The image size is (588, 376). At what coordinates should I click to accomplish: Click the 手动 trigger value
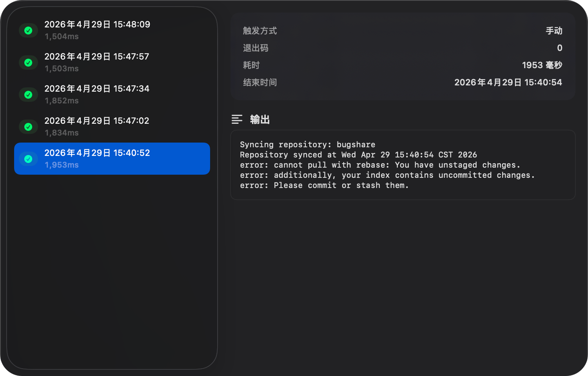pos(554,31)
